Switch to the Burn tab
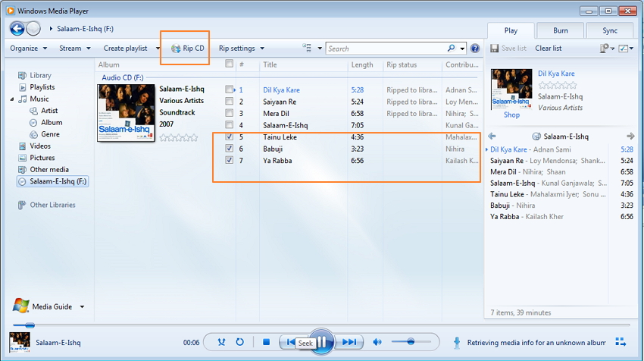Screen dimensions: 644x361 (x=561, y=31)
